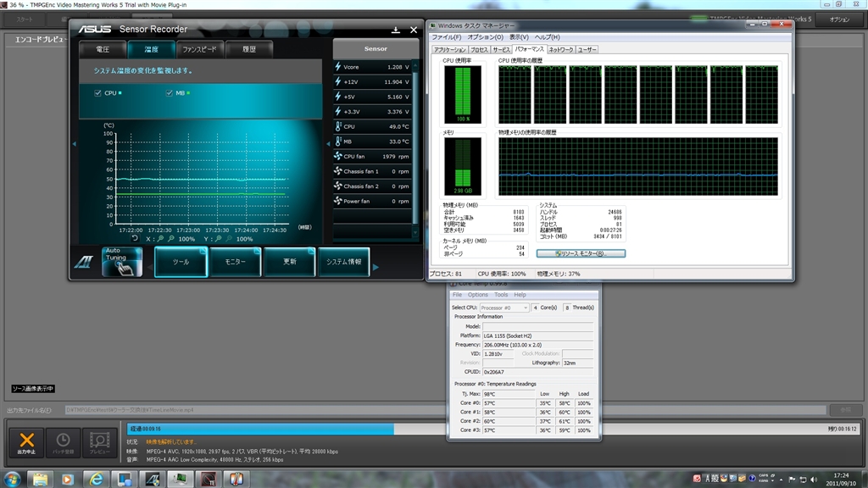Toggle the MB temperature checkbox
The height and width of the screenshot is (488, 868).
(170, 93)
